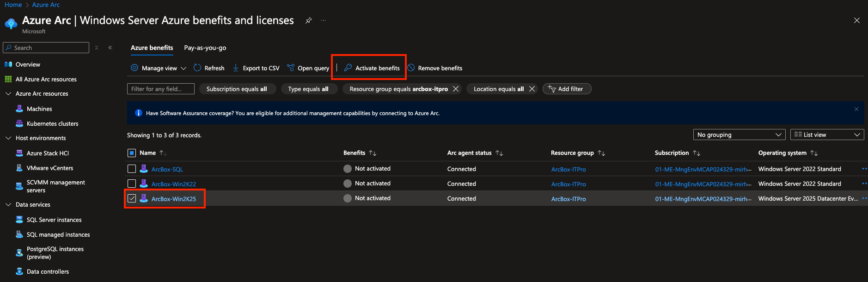Open SQL managed instances page
Image resolution: width=868 pixels, height=282 pixels.
coord(58,234)
